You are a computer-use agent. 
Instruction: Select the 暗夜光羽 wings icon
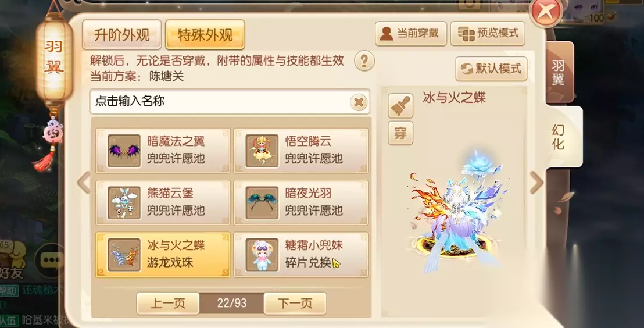click(262, 202)
